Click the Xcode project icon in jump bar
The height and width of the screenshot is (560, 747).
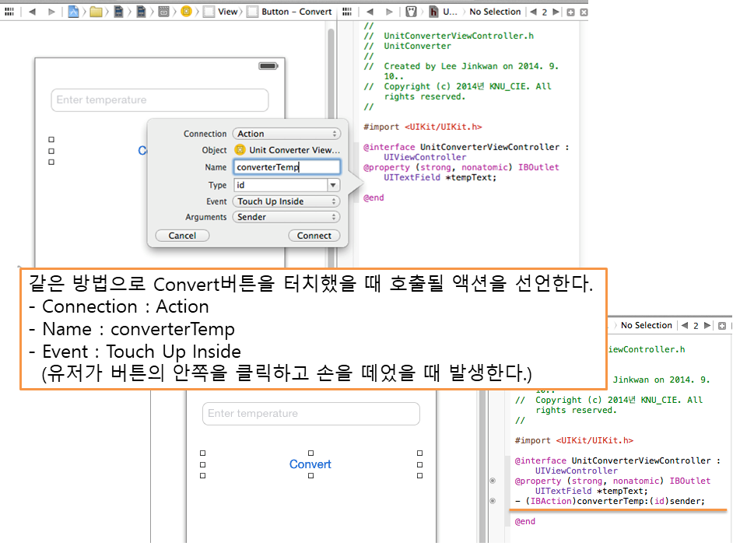pyautogui.click(x=73, y=12)
